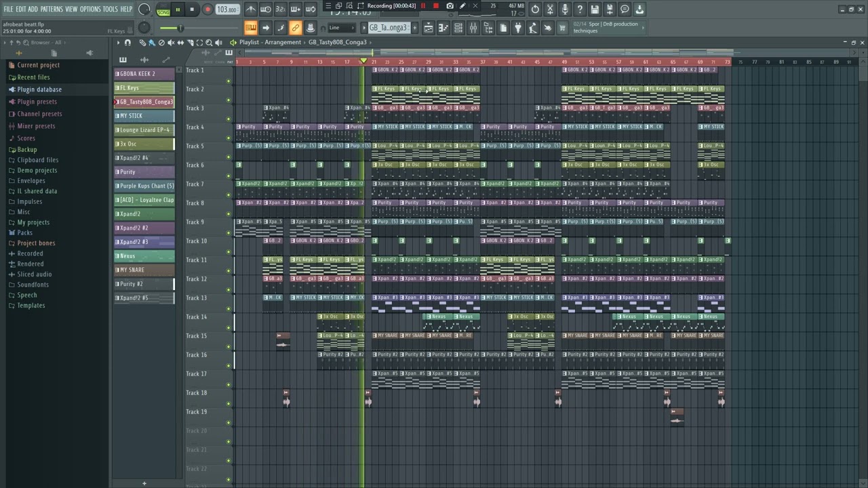
Task: Select the delete tool in playlist toolbar
Action: pos(161,42)
